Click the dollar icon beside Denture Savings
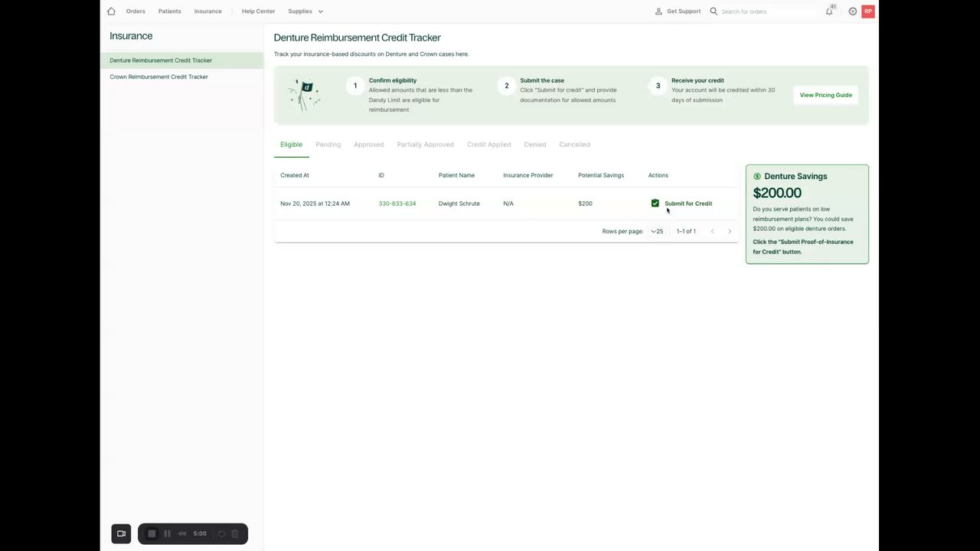980x551 pixels. [757, 176]
